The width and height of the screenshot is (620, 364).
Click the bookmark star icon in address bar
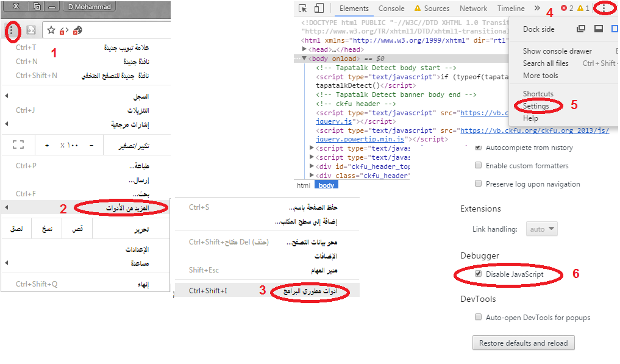[x=51, y=30]
